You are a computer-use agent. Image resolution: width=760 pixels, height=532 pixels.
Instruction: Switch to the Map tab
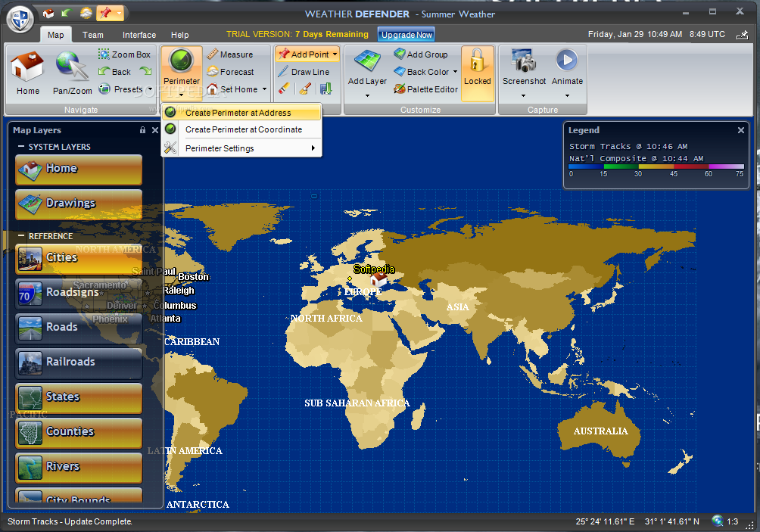pyautogui.click(x=55, y=35)
